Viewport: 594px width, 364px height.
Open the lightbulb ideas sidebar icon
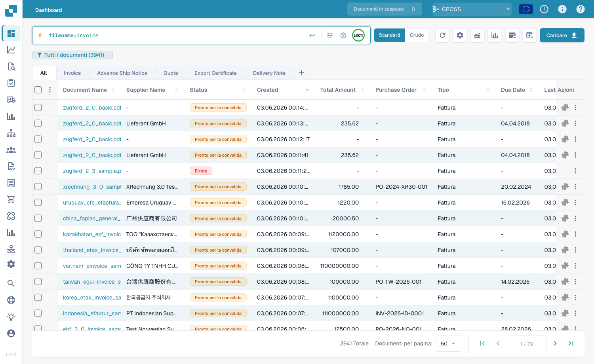(x=11, y=317)
